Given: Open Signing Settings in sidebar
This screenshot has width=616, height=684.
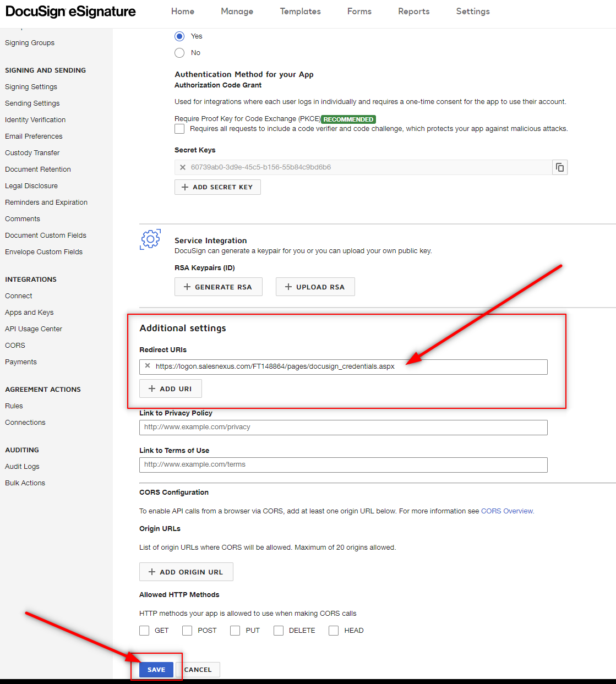Looking at the screenshot, I should pos(31,87).
